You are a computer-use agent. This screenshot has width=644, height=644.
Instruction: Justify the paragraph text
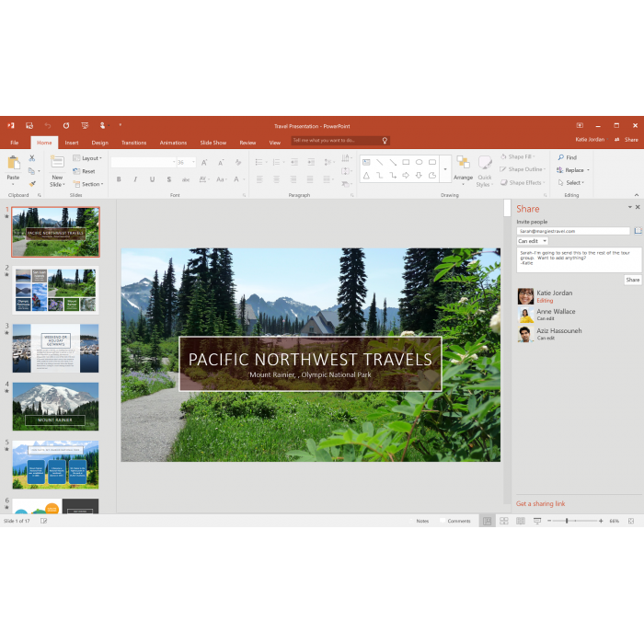[x=310, y=179]
